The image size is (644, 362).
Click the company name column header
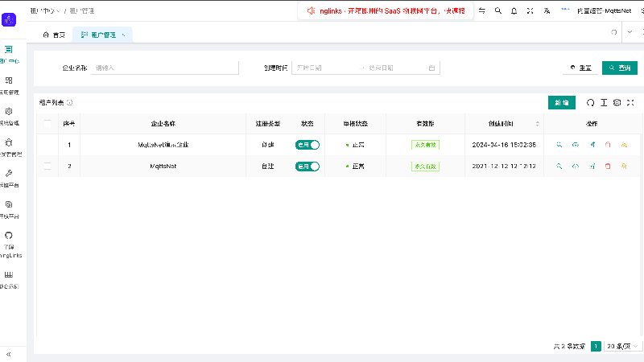[163, 124]
